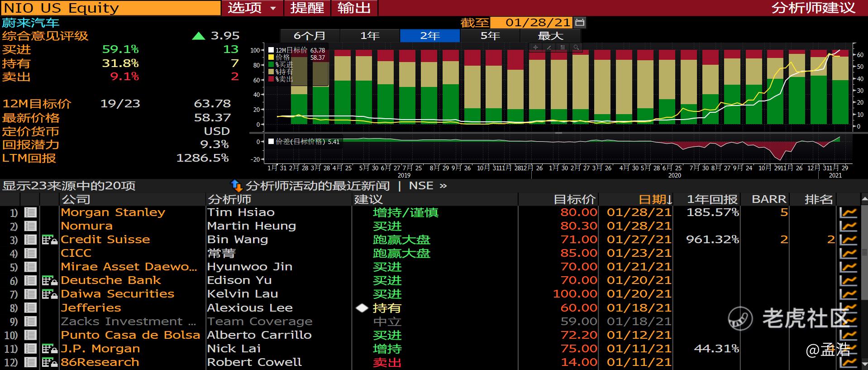Sort by the 日期 column header
The width and height of the screenshot is (868, 370).
[655, 199]
